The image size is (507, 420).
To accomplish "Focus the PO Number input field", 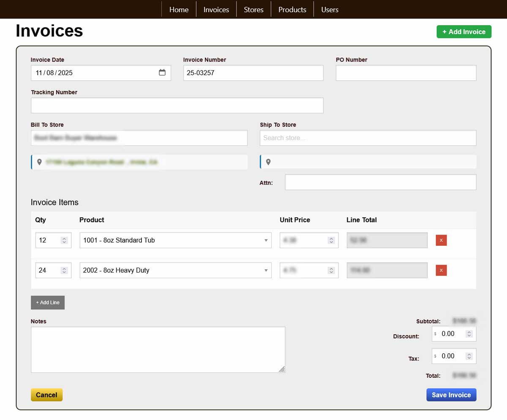I will coord(406,73).
